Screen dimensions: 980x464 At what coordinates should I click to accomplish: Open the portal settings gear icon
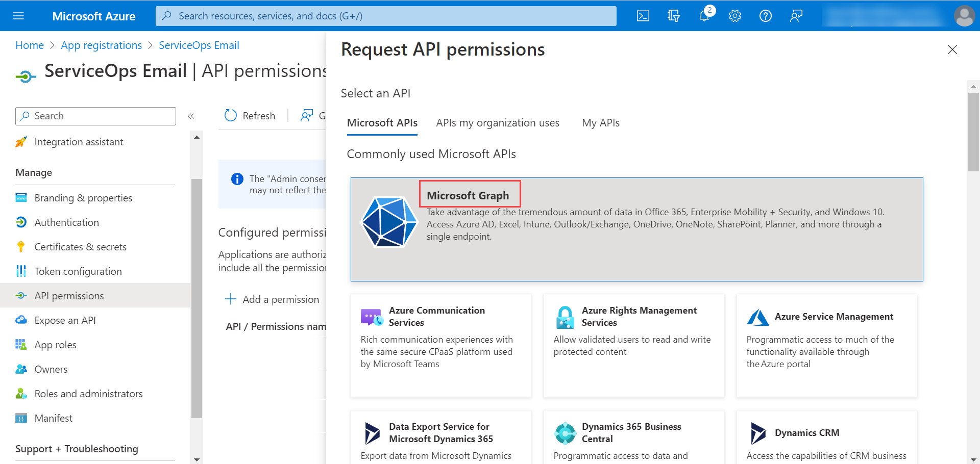735,16
